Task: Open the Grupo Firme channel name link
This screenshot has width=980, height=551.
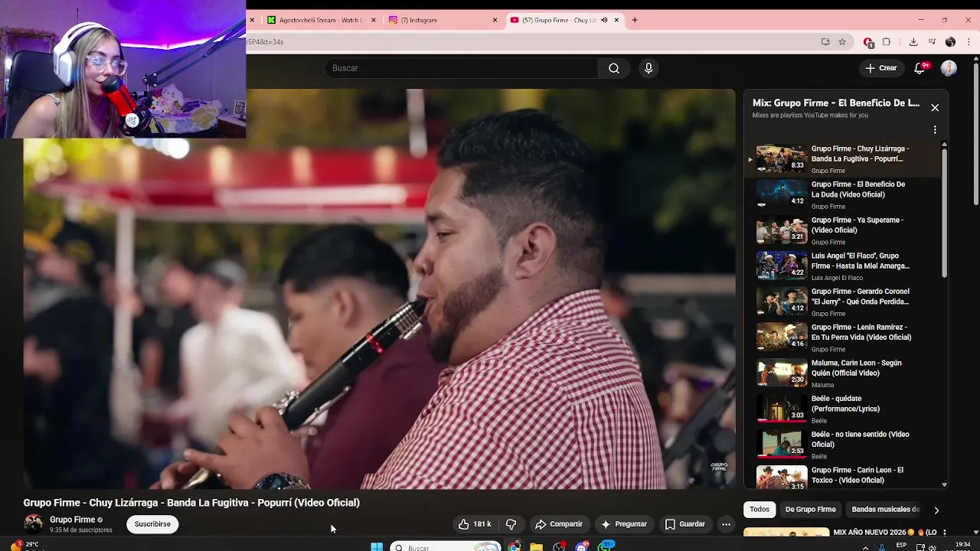Action: (72, 520)
